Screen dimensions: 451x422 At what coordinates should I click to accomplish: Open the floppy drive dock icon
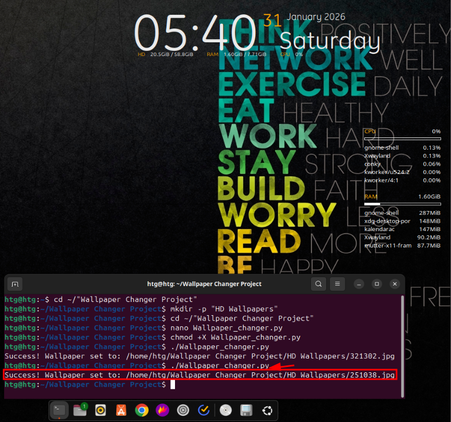pos(246,410)
